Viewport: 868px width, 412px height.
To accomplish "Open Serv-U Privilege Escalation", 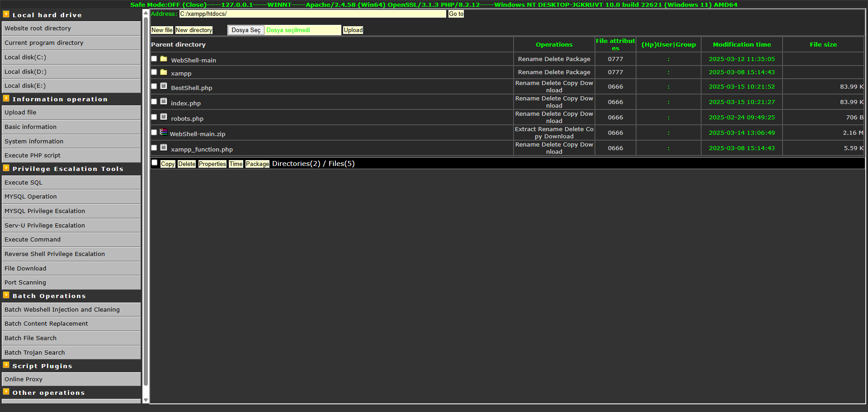I will coord(71,225).
